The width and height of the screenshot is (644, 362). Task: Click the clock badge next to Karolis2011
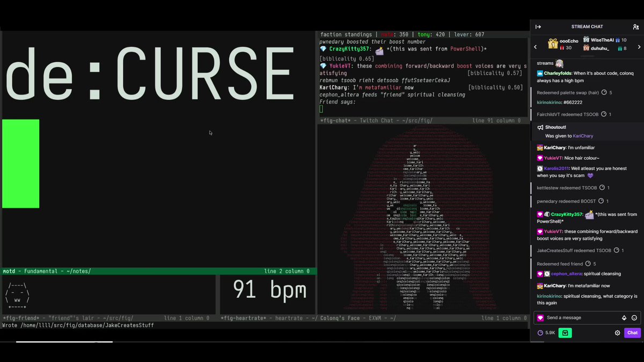click(540, 168)
